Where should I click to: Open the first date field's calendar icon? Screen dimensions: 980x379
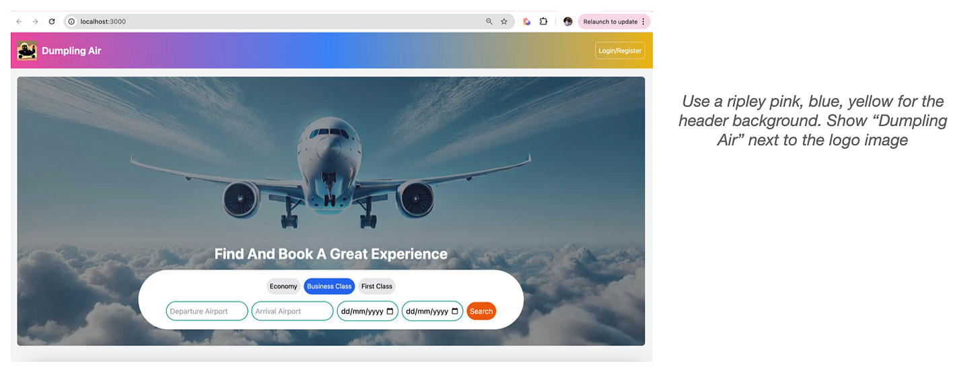pos(390,311)
